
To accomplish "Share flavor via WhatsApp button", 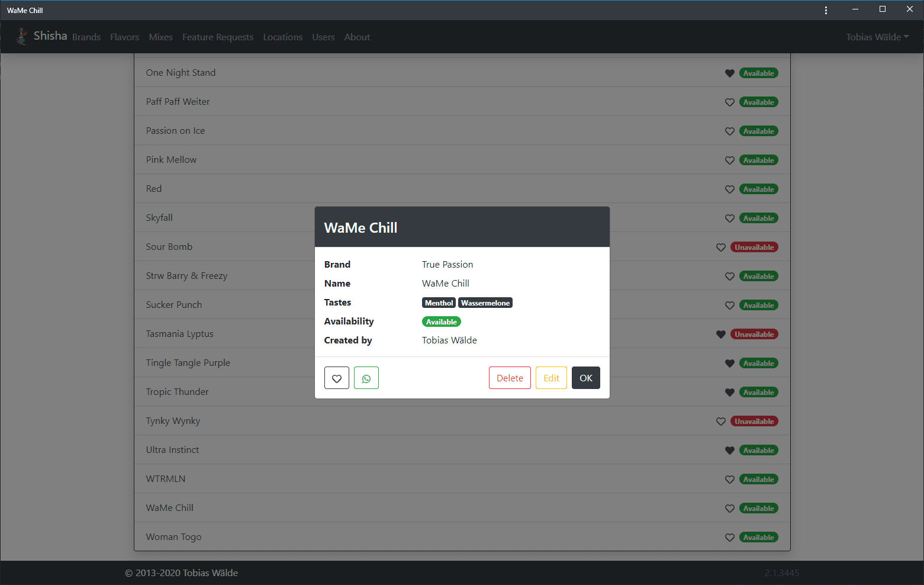I will [366, 378].
